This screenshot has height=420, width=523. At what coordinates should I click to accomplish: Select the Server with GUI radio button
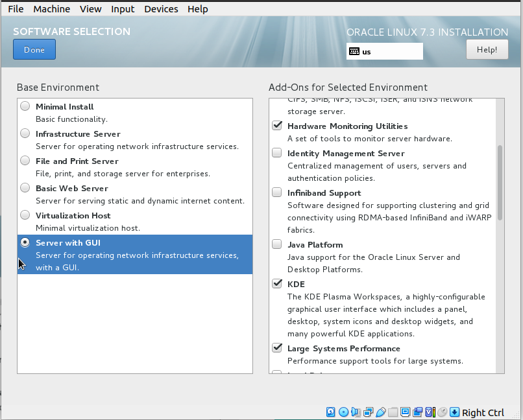click(x=25, y=242)
